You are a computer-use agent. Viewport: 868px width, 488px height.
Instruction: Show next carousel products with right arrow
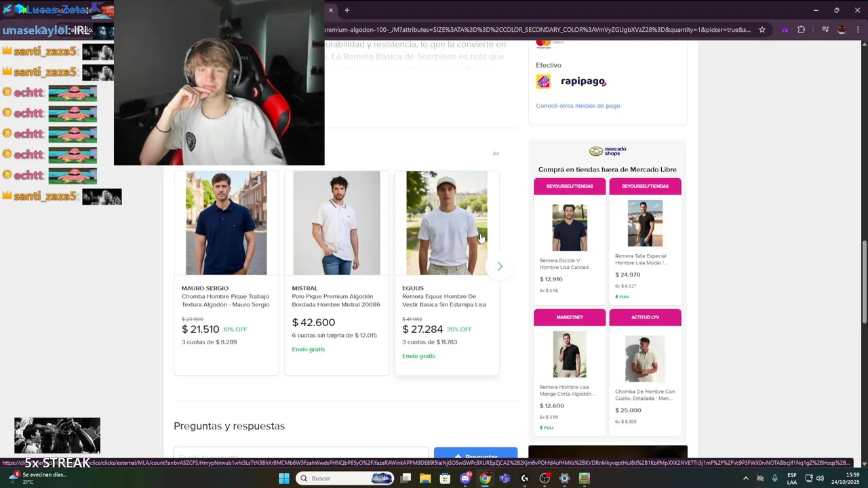500,266
